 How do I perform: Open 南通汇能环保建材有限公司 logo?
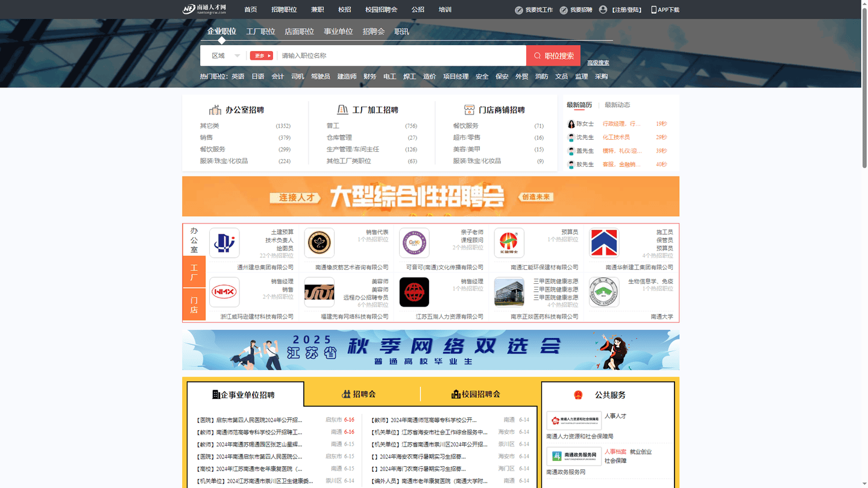tap(509, 243)
